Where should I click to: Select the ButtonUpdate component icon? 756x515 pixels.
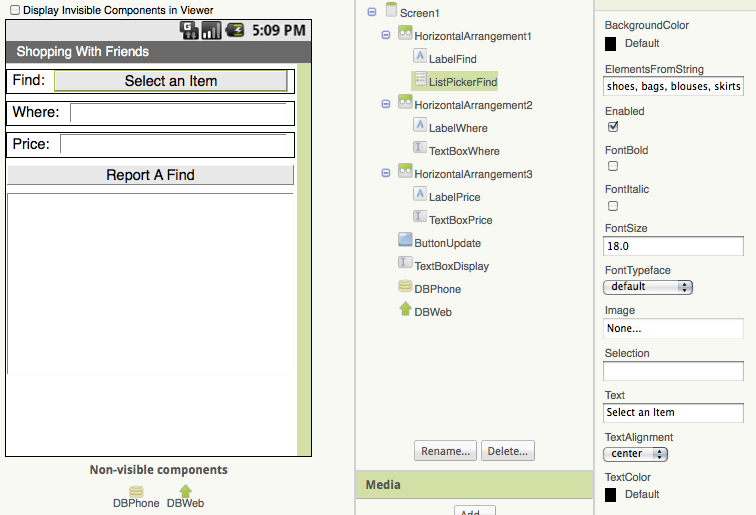(x=405, y=241)
